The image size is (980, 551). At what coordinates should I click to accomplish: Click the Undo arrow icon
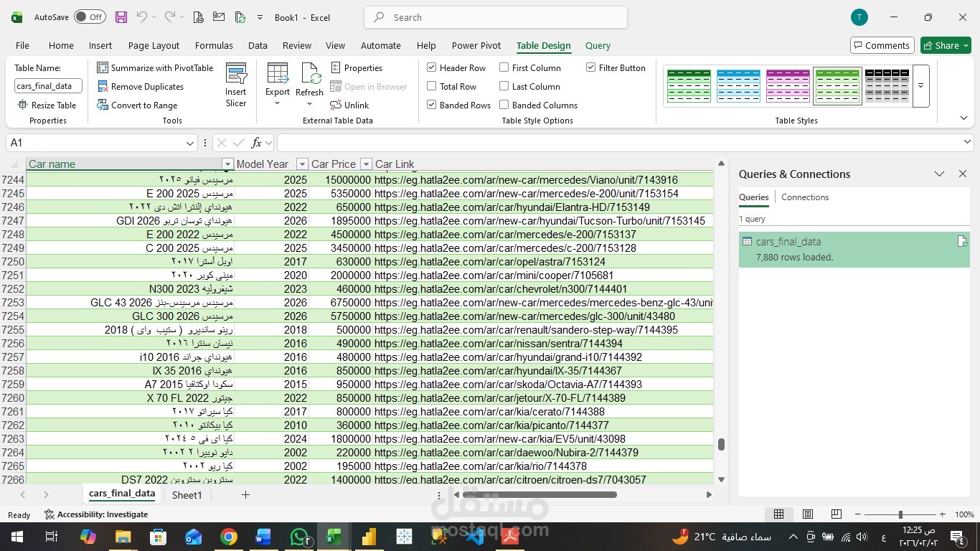point(141,17)
